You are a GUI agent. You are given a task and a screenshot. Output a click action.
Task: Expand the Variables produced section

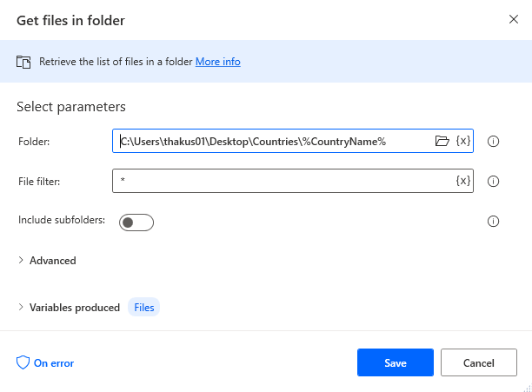coord(21,307)
